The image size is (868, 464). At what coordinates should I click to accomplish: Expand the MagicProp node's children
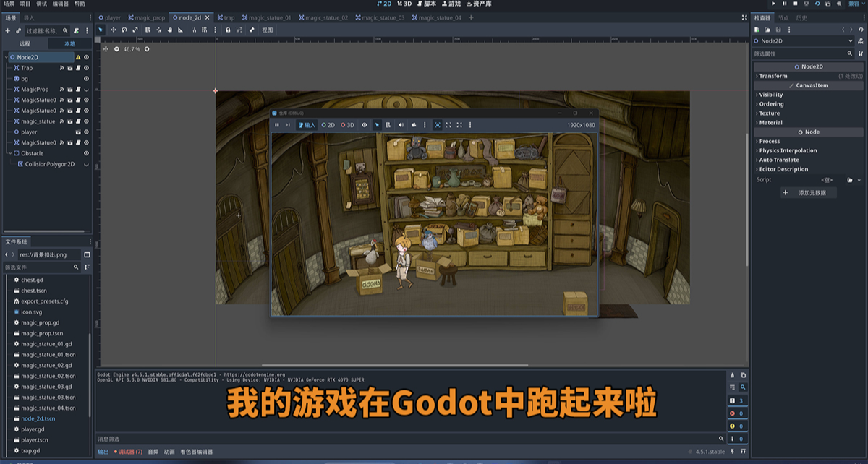point(85,90)
